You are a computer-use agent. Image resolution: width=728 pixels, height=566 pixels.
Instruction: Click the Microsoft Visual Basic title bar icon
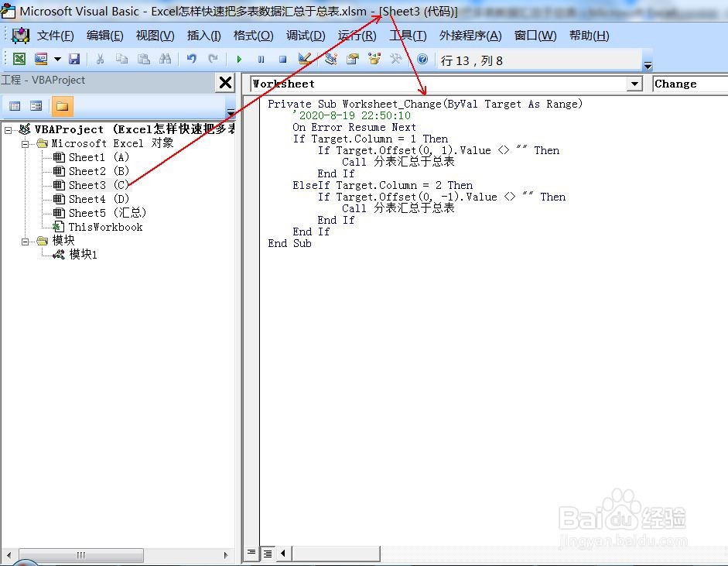pos(9,11)
